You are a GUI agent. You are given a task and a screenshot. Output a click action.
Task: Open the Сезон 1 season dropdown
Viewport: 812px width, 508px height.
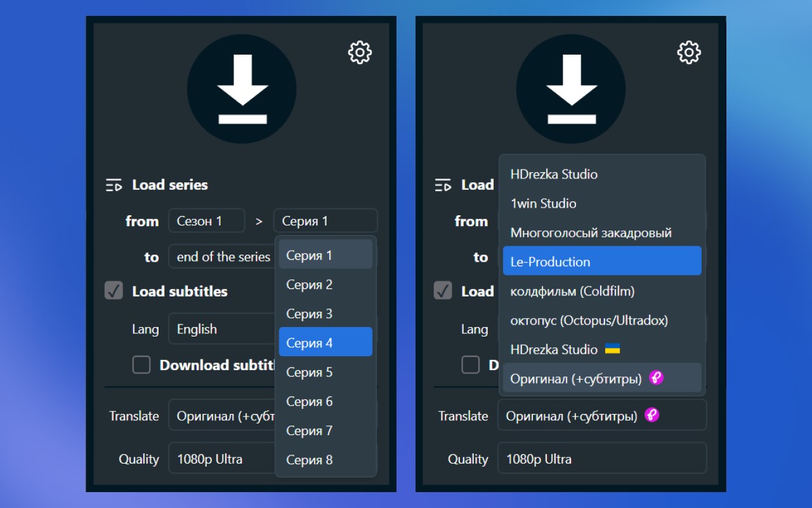coord(206,221)
